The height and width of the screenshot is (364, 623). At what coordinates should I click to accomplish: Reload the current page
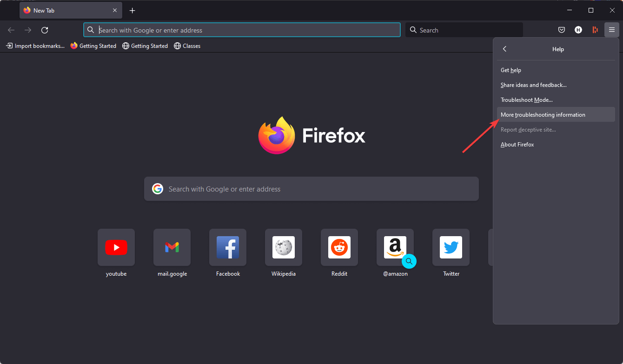(x=45, y=30)
